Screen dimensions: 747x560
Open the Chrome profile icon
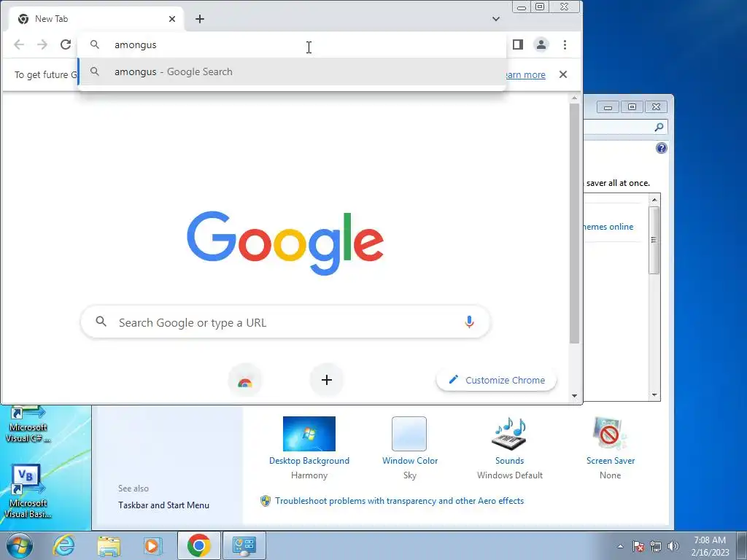(541, 44)
